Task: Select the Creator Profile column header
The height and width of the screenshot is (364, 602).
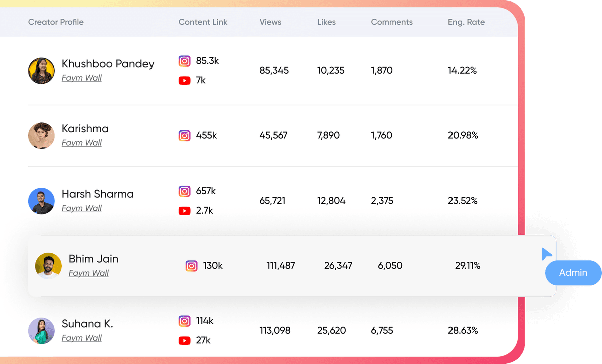Action: point(56,22)
